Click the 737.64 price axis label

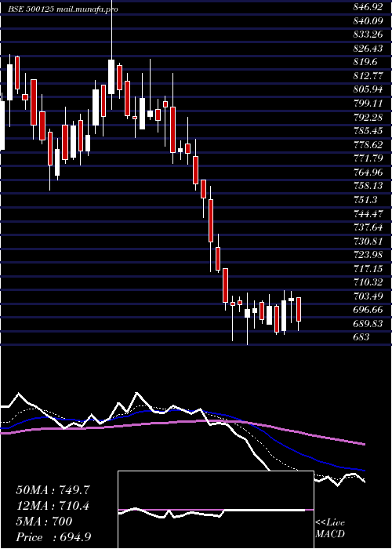[x=368, y=227]
